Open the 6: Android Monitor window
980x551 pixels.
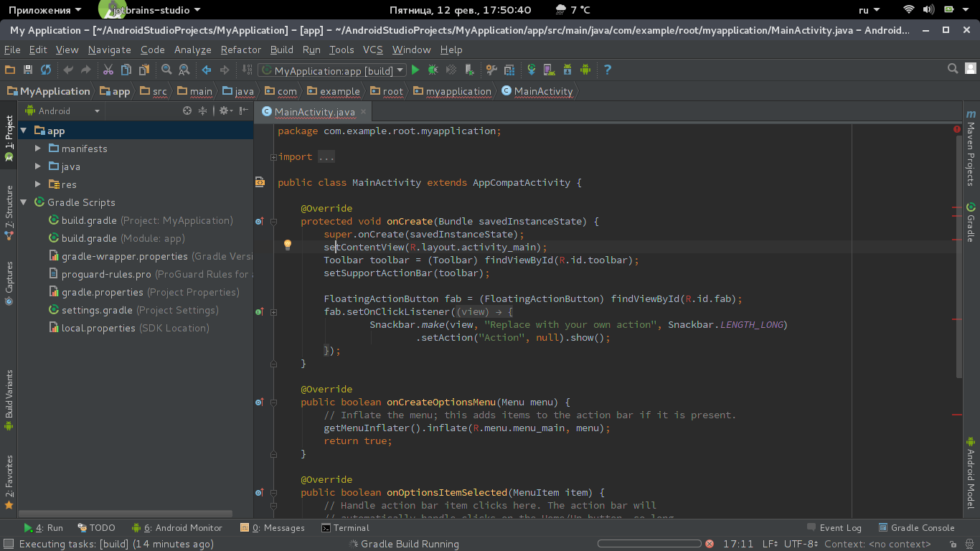pos(178,527)
